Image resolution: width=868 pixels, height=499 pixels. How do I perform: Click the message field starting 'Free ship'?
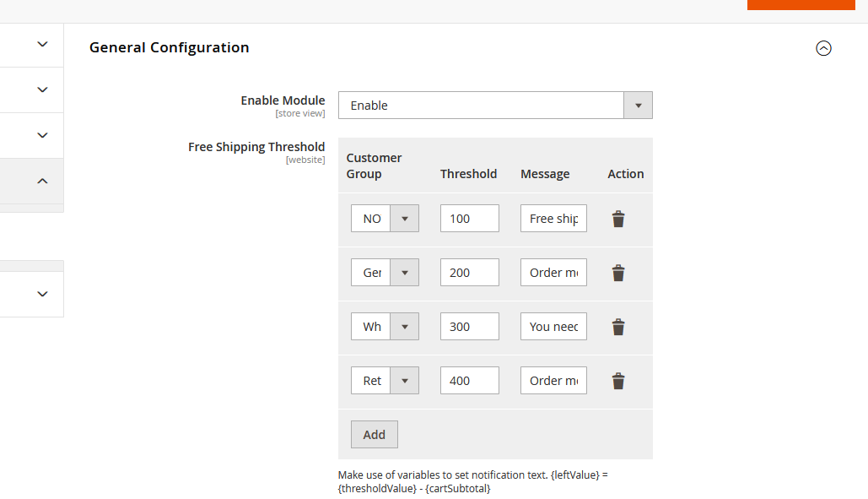pyautogui.click(x=553, y=219)
